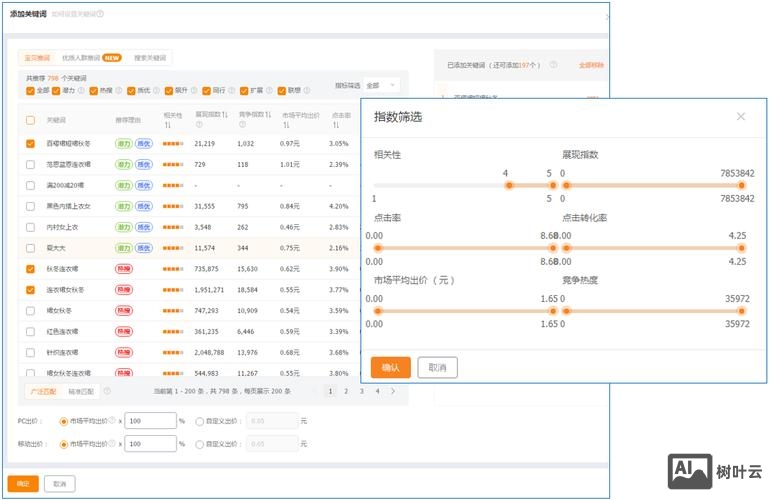
Task: Click the info icon beside 已添加关键词 count
Action: (552, 65)
